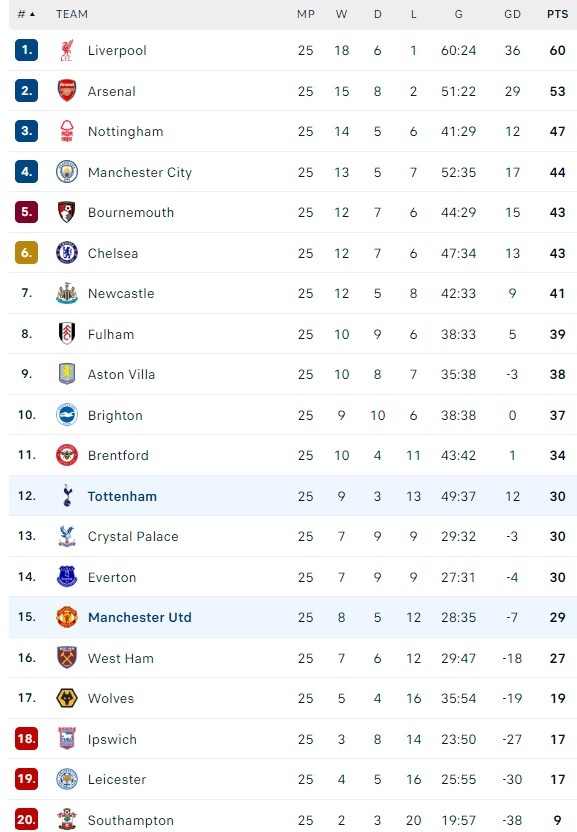Screen dimensions: 577x832
Task: Sort the table by TEAM name
Action: coord(70,15)
